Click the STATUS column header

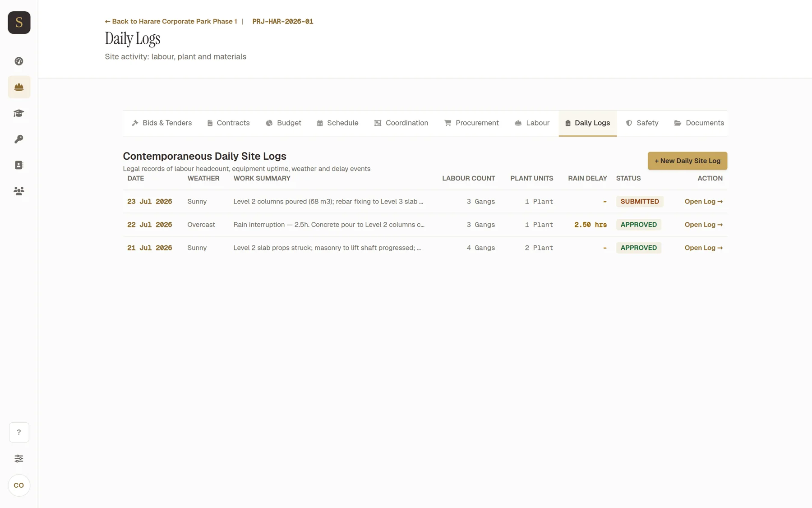(628, 179)
